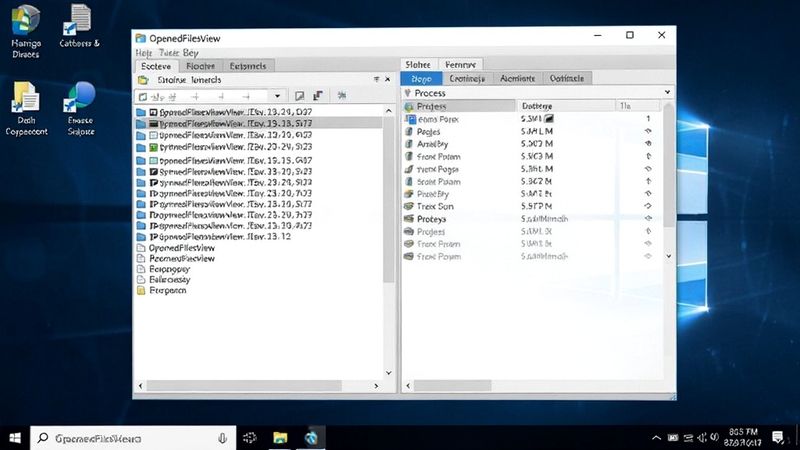Click the down arrow of the left list scrollbar
The height and width of the screenshot is (450, 800).
click(389, 373)
